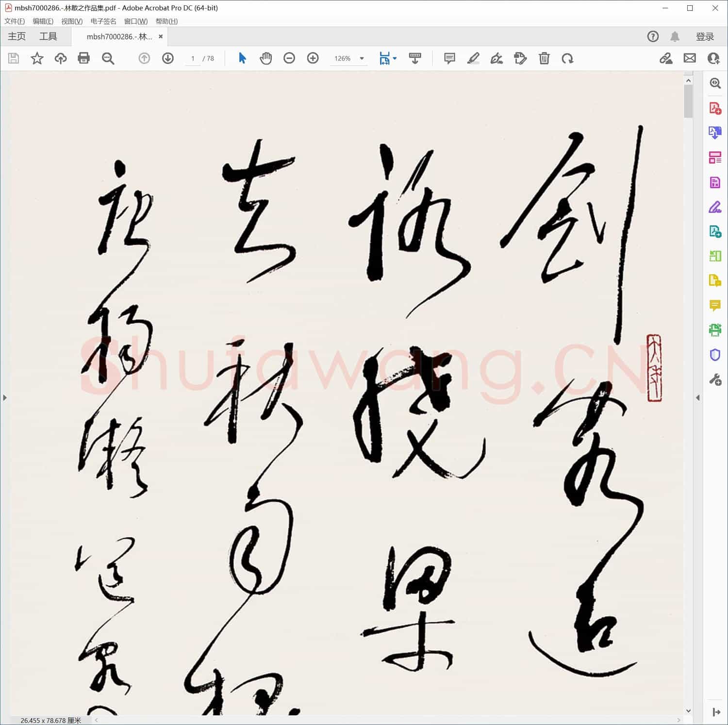Rotate the current page
Image resolution: width=728 pixels, height=725 pixels.
coord(568,58)
